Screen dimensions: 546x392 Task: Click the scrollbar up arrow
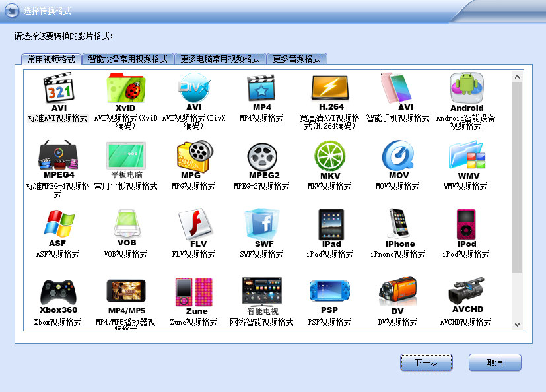tap(517, 77)
